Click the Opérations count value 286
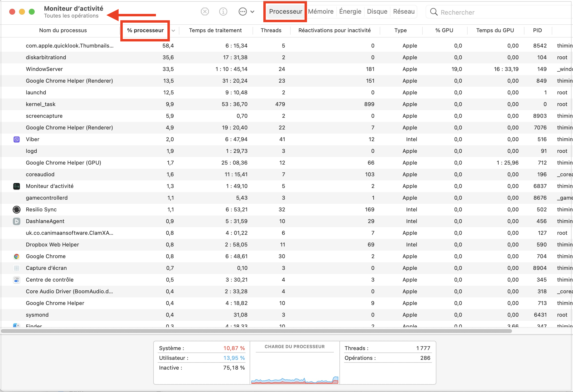This screenshot has height=392, width=573. tap(425, 358)
